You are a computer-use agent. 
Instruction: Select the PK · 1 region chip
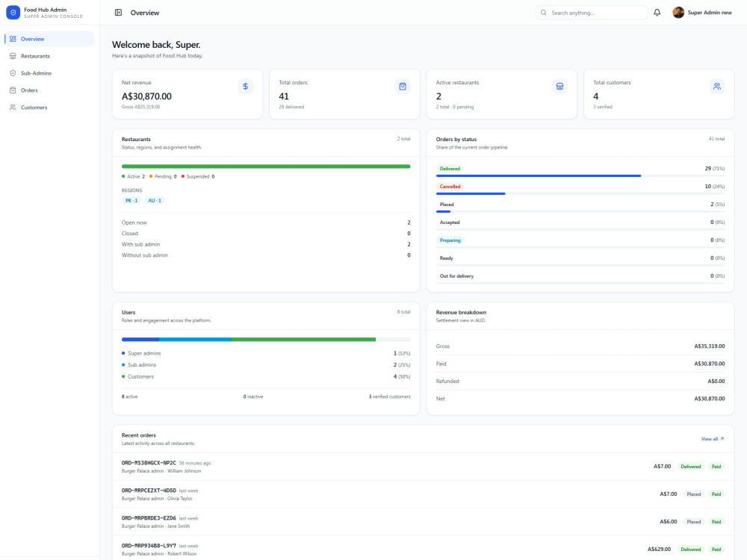[x=131, y=200]
